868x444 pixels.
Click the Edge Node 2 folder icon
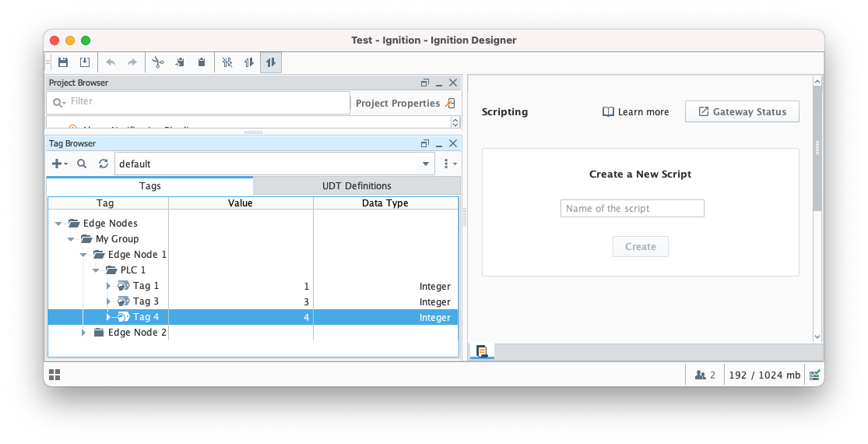point(99,332)
